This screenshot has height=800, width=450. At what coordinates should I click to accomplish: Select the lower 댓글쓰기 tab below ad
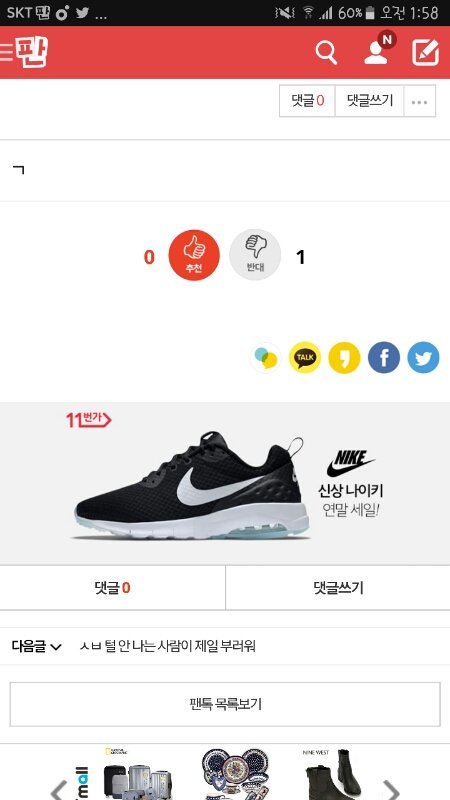[338, 588]
